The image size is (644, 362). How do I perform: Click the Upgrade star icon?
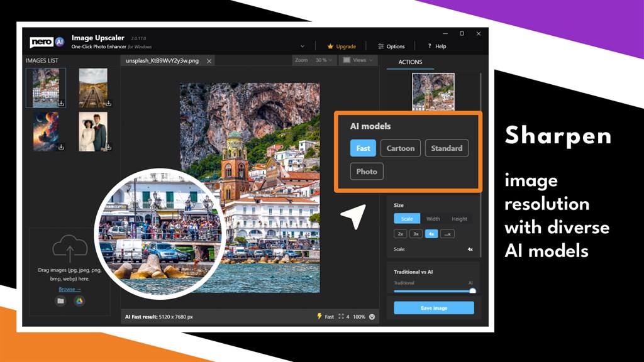[330, 47]
